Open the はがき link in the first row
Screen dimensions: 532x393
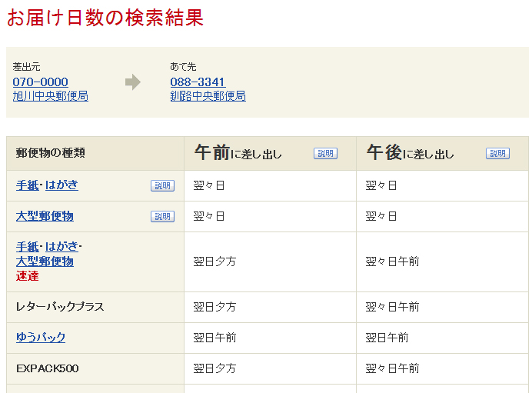(62, 185)
